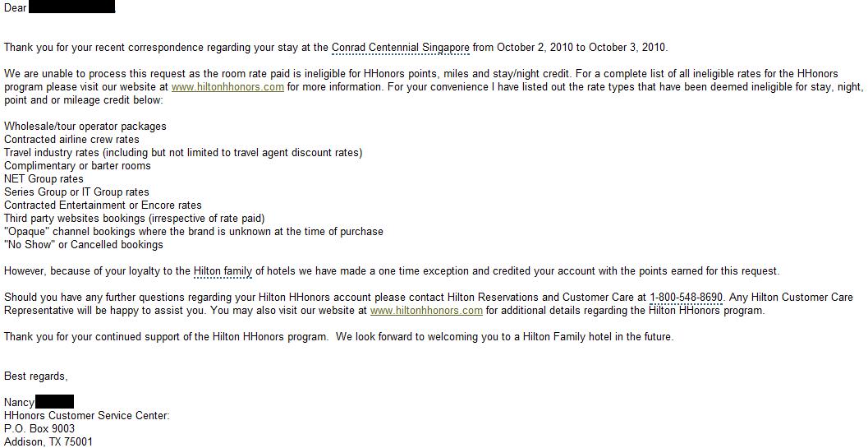Image resolution: width=868 pixels, height=448 pixels.
Task: Click the "NET Group rates" line
Action: click(44, 179)
